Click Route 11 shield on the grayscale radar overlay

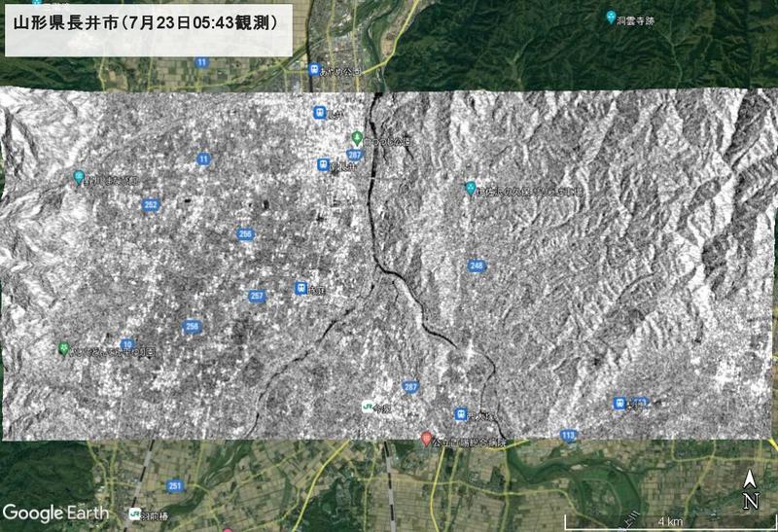203,160
